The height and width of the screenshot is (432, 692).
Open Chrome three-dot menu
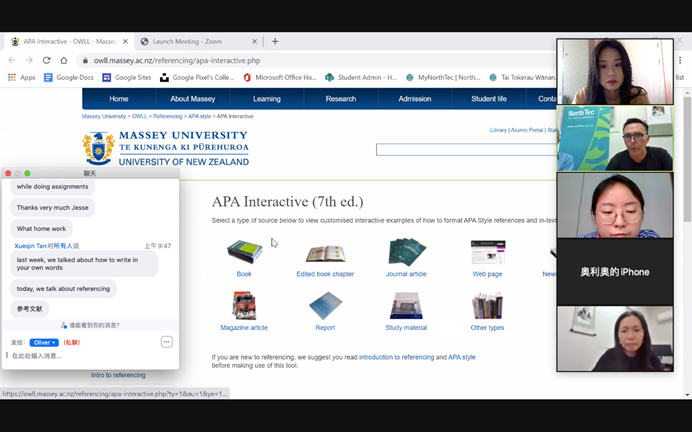[680, 60]
